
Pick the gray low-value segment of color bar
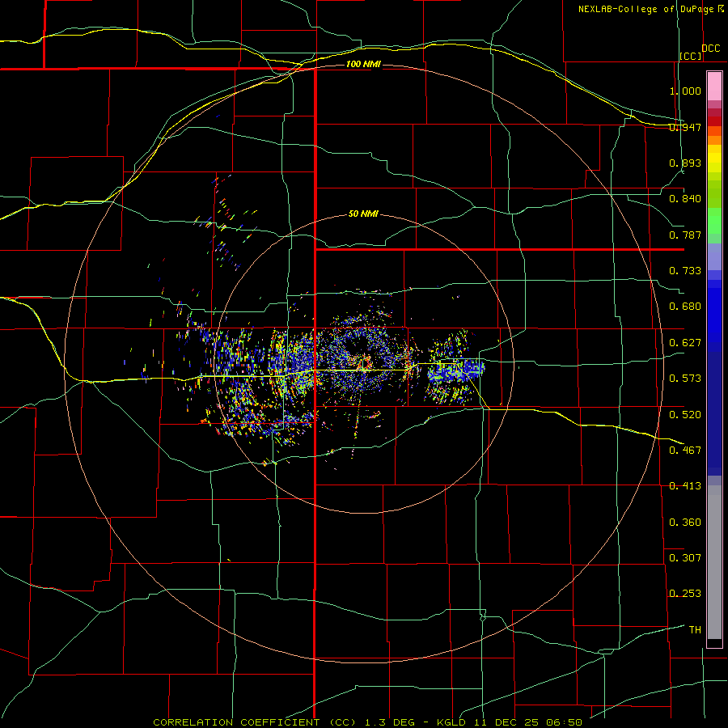(x=714, y=562)
